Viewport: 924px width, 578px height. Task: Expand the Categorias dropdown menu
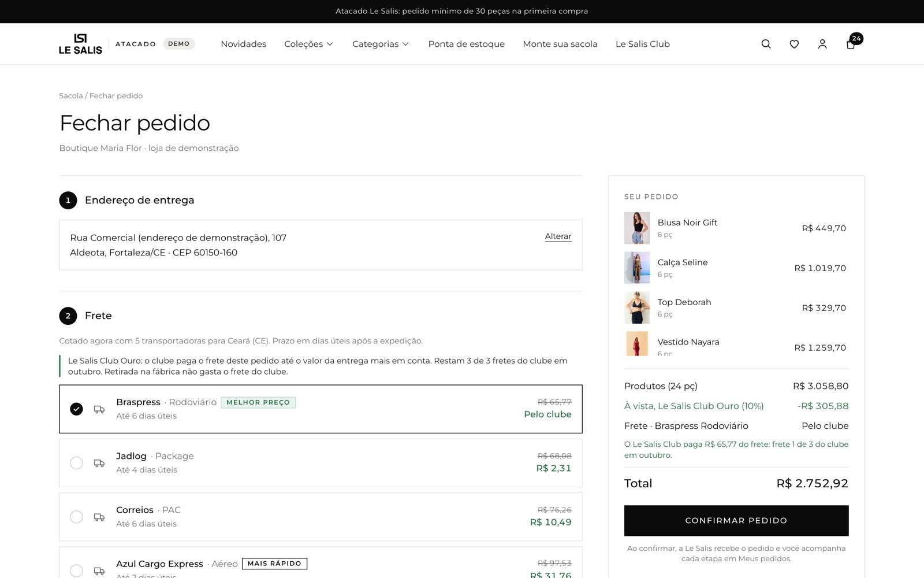(381, 44)
